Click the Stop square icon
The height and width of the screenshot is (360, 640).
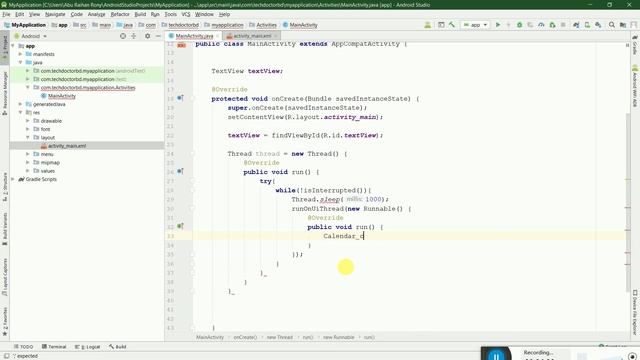pos(563,25)
